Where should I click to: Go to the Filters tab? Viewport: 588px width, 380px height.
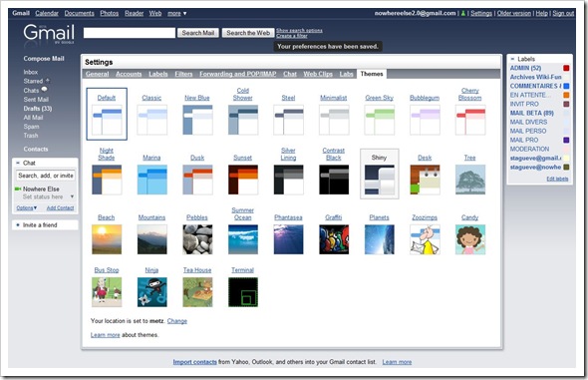[x=183, y=74]
